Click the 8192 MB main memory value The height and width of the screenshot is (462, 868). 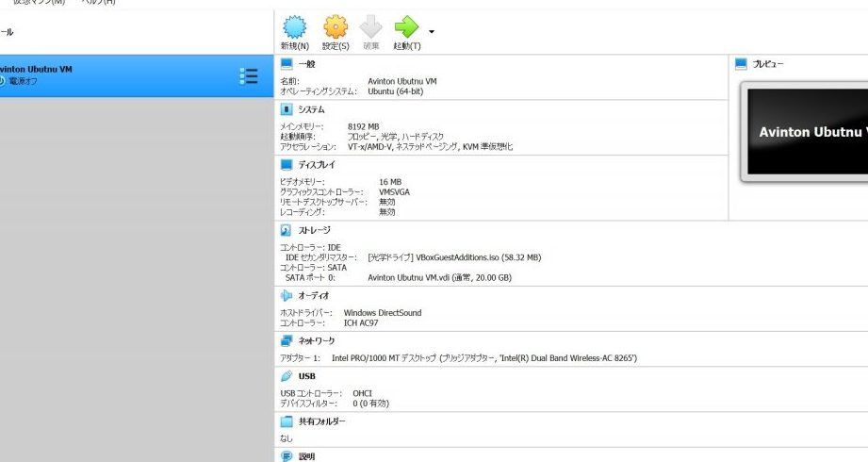pos(363,127)
